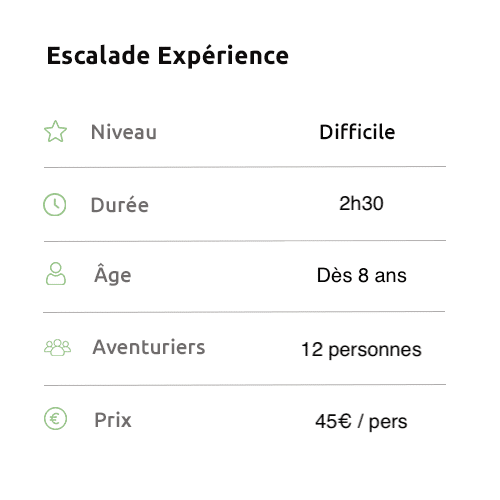Select the Aventuriers label

pos(149,347)
